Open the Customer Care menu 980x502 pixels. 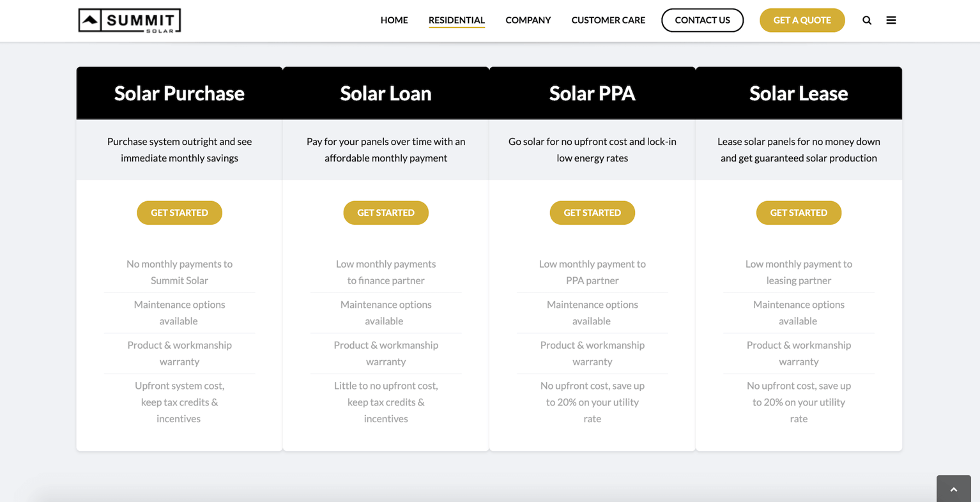point(608,20)
